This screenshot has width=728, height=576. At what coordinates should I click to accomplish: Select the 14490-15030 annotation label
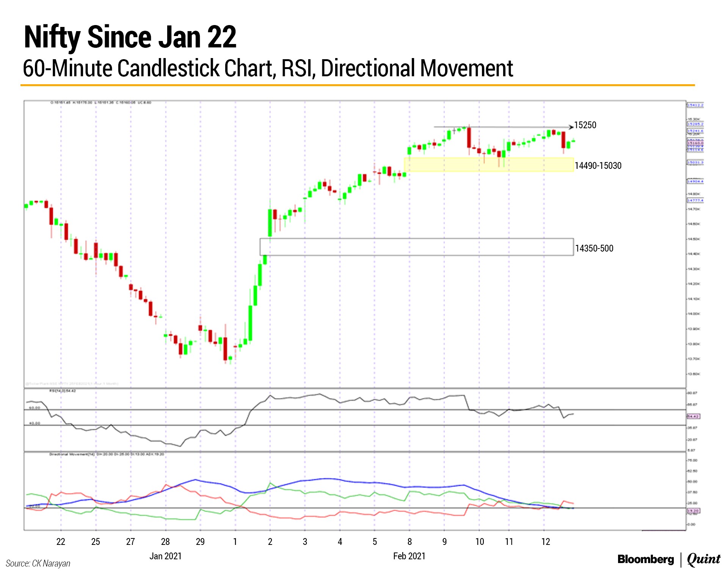[598, 165]
